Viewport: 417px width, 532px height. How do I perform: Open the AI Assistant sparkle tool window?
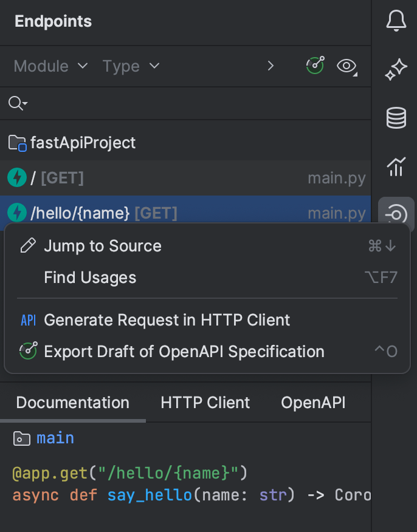click(396, 70)
